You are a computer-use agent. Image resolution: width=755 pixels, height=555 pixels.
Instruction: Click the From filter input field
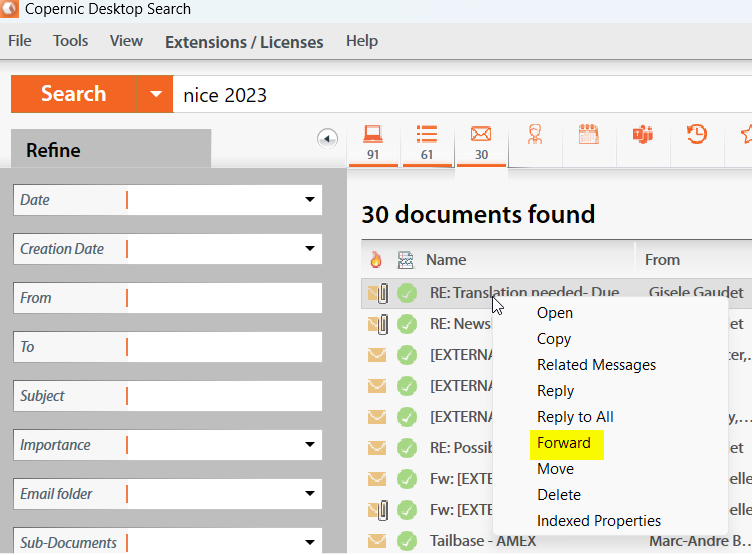222,298
